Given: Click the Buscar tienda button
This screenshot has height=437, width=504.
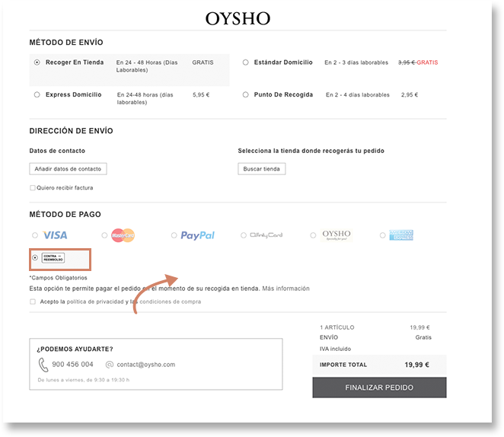Looking at the screenshot, I should pyautogui.click(x=262, y=169).
